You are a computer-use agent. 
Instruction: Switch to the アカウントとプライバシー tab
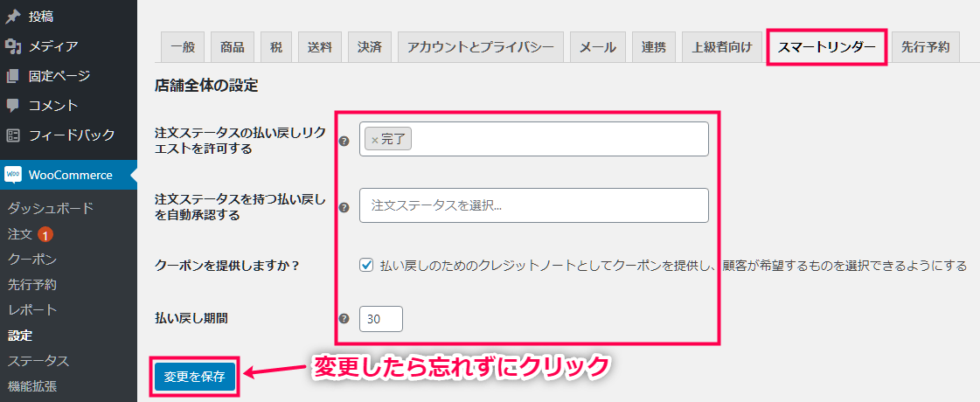click(x=481, y=47)
